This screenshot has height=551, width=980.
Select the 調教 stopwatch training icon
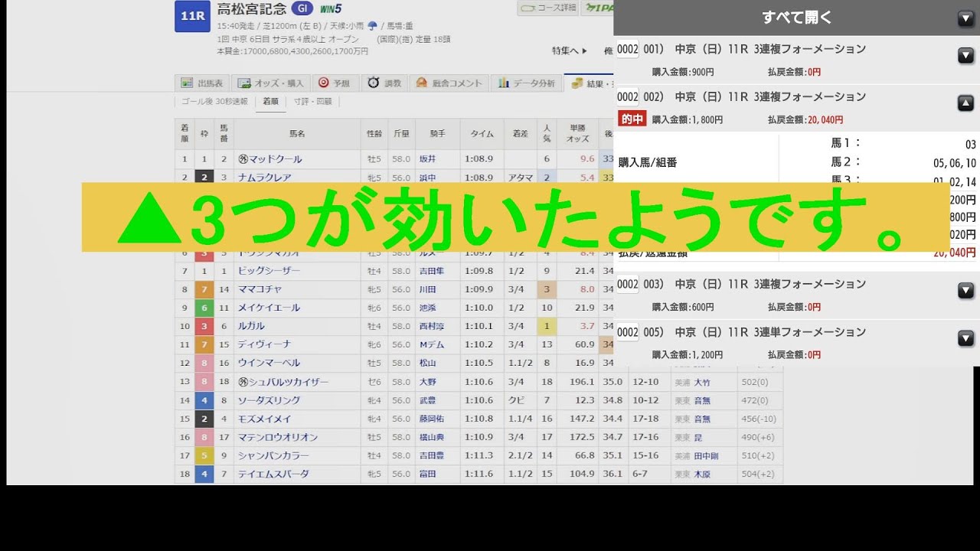coord(374,83)
